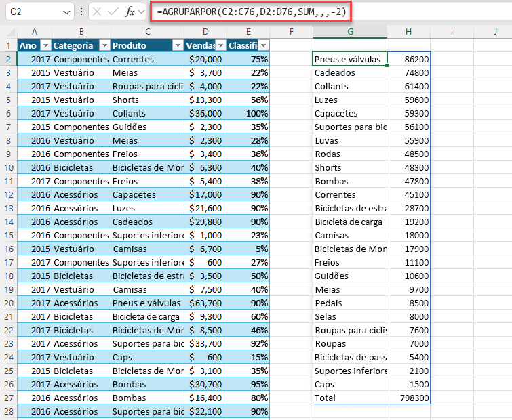Click the 'Caps' cell in column C
This screenshot has height=420, width=512.
pos(148,357)
